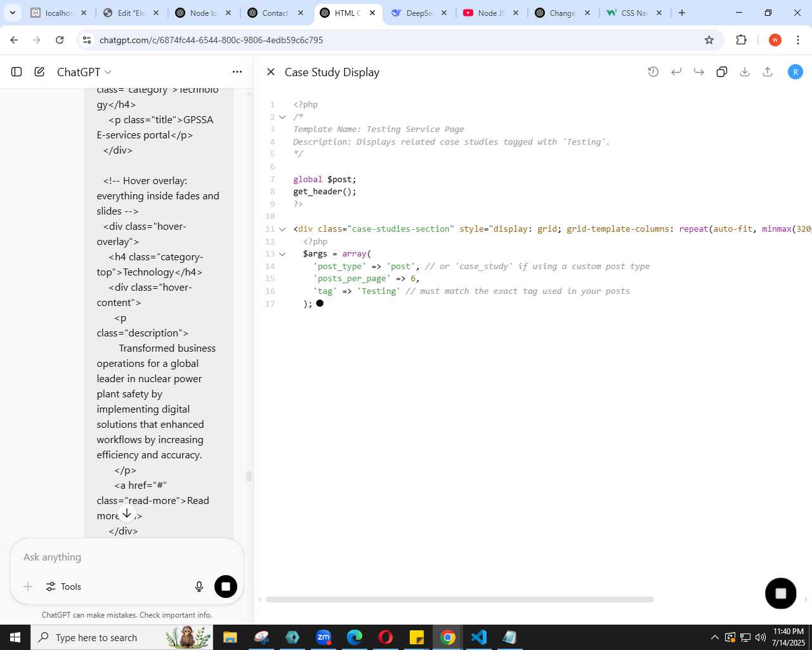Open Visual Studio Code from the taskbar

[479, 637]
